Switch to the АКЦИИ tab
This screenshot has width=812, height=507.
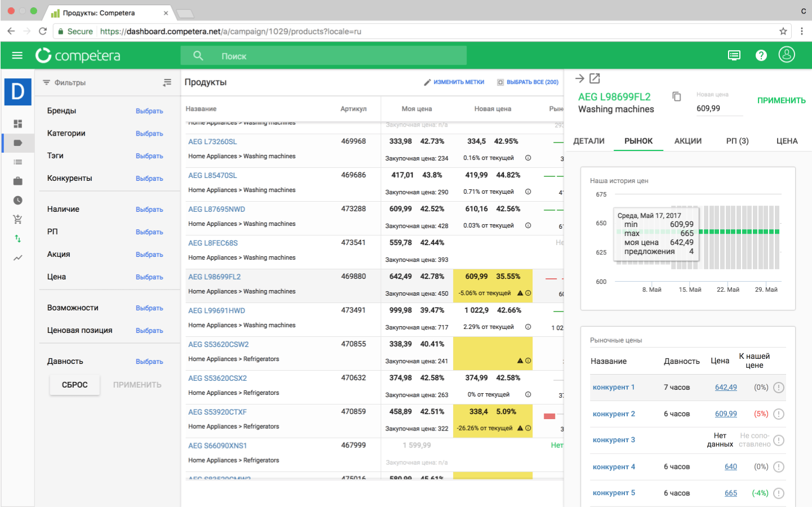[x=687, y=141]
